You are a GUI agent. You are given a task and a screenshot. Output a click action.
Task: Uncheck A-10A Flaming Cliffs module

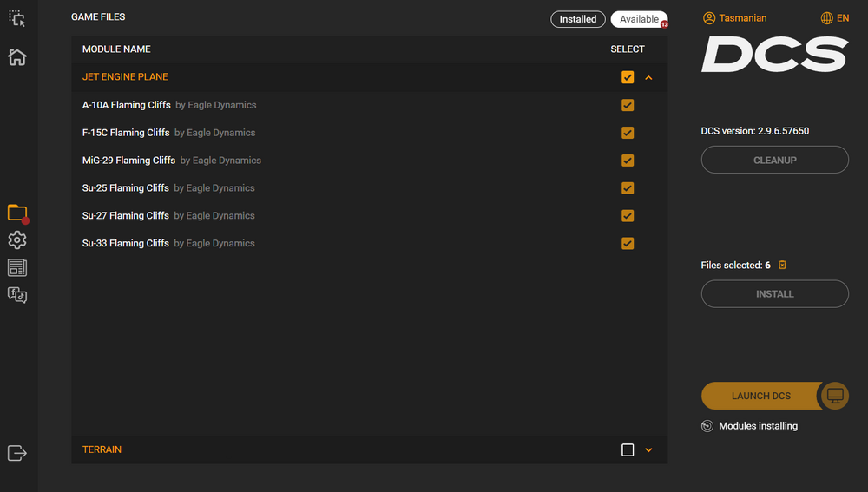pos(628,105)
